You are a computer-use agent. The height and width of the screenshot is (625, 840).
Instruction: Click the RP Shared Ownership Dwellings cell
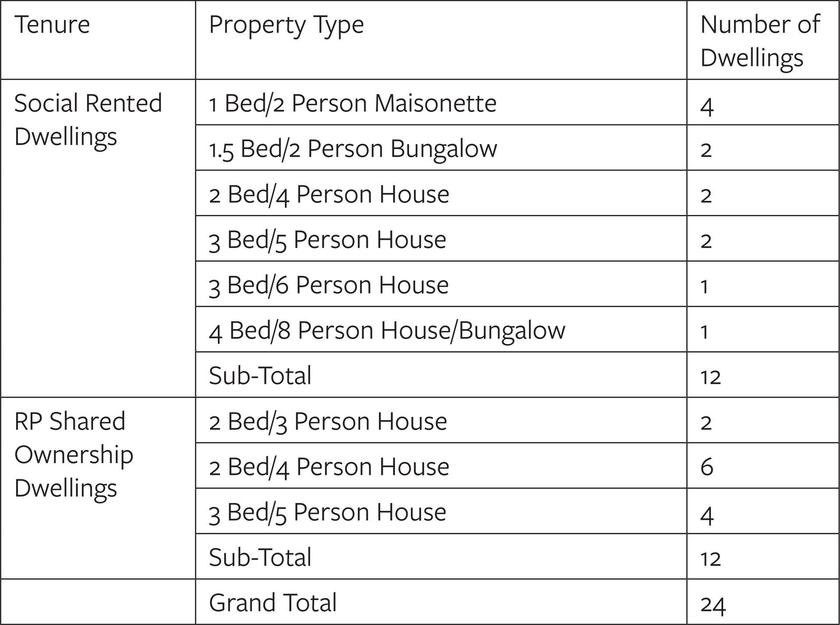(98, 488)
